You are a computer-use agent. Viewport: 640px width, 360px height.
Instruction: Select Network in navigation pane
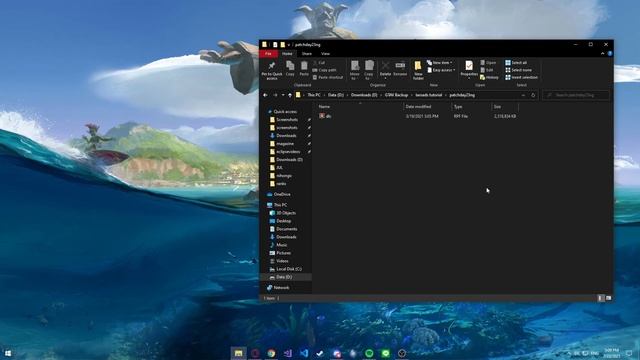click(x=281, y=288)
